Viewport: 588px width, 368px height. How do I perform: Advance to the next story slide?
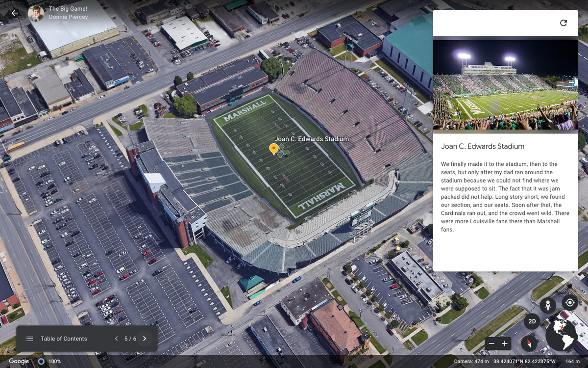(x=145, y=339)
